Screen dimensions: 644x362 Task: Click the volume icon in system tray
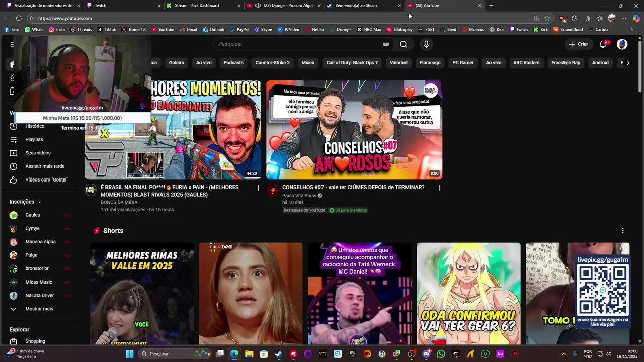pos(608,354)
